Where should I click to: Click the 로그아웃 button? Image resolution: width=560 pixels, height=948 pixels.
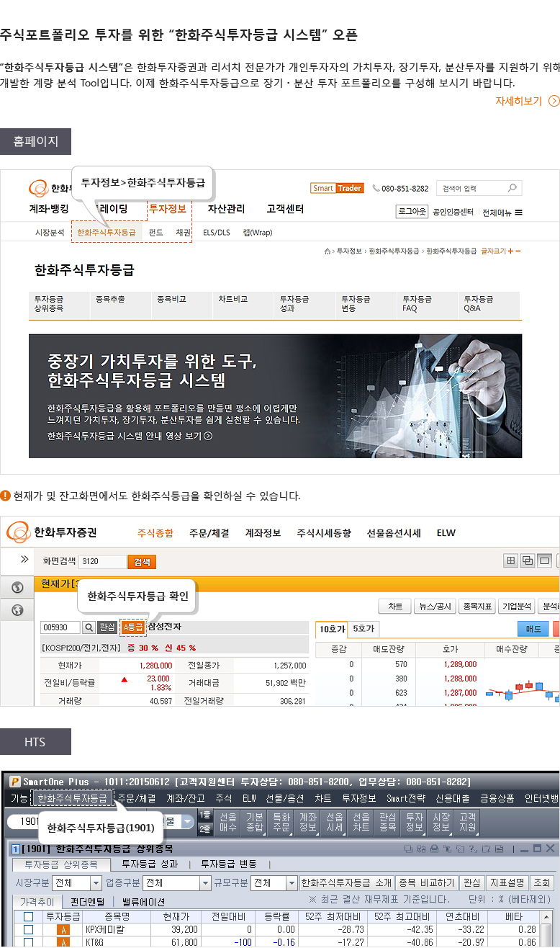tap(412, 212)
